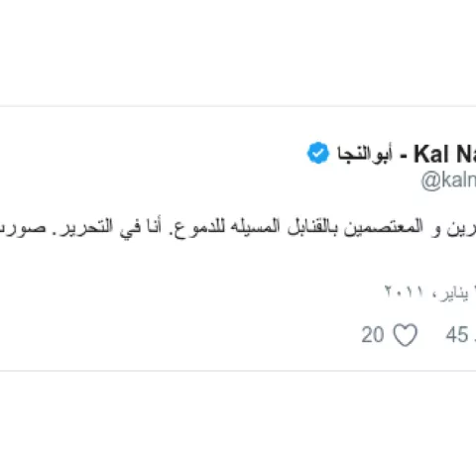Open the @kaln handle link

tap(448, 180)
